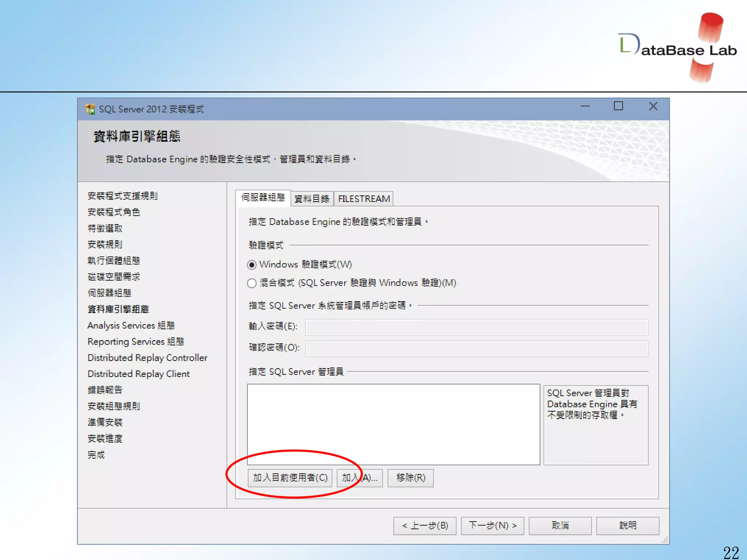747x560 pixels.
Task: Click 伺服器組態 step in the left sidebar
Action: click(109, 293)
